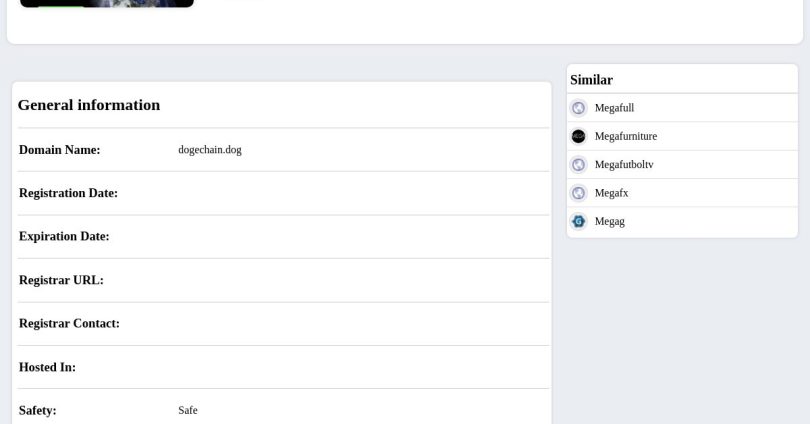Screen dimensions: 810x424
Task: Click the Hosted In label
Action: coord(47,367)
